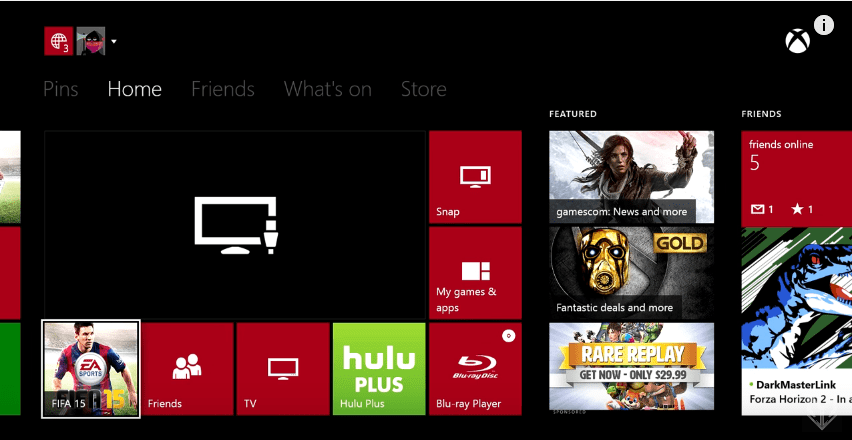Open the friends online tile
This screenshot has width=852, height=440.
pyautogui.click(x=797, y=179)
